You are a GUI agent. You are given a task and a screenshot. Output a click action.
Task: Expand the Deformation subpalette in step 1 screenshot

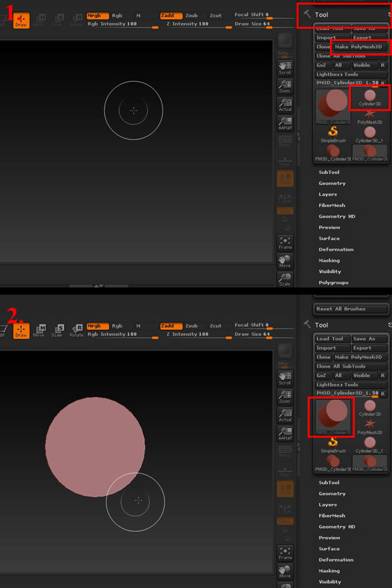coord(336,250)
